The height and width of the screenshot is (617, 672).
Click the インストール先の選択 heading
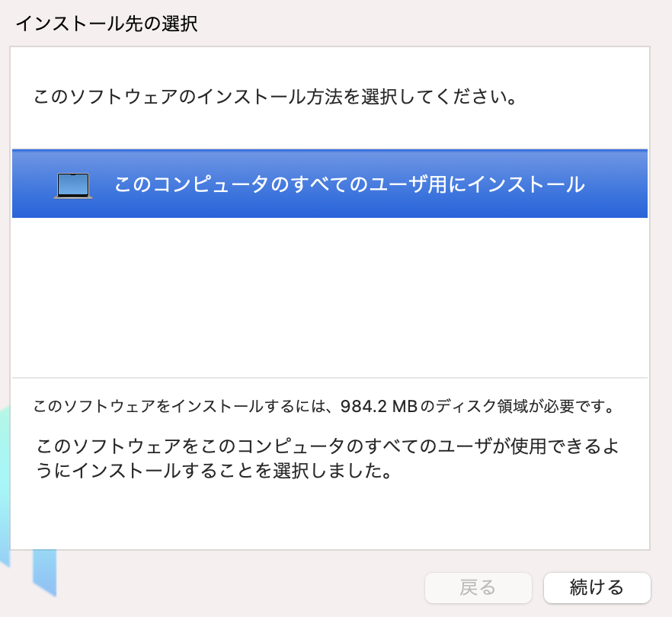(x=107, y=24)
